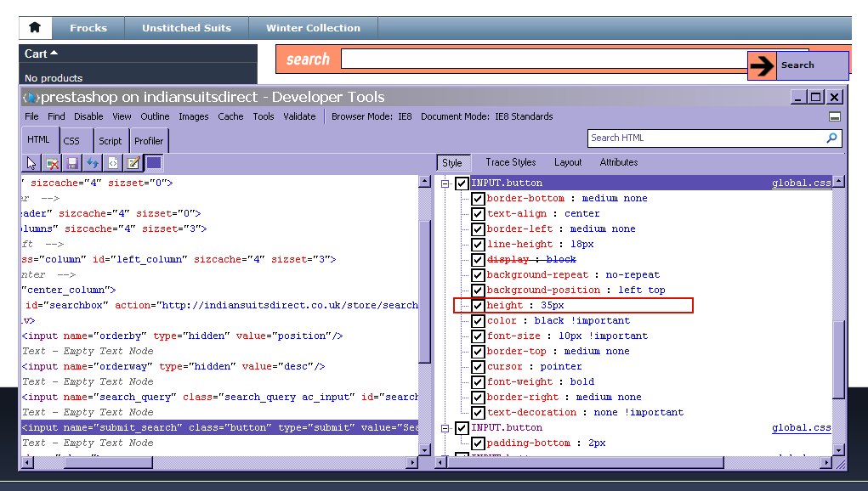Click the unpin Developer Tools icon
The image size is (868, 491).
pyautogui.click(x=835, y=117)
